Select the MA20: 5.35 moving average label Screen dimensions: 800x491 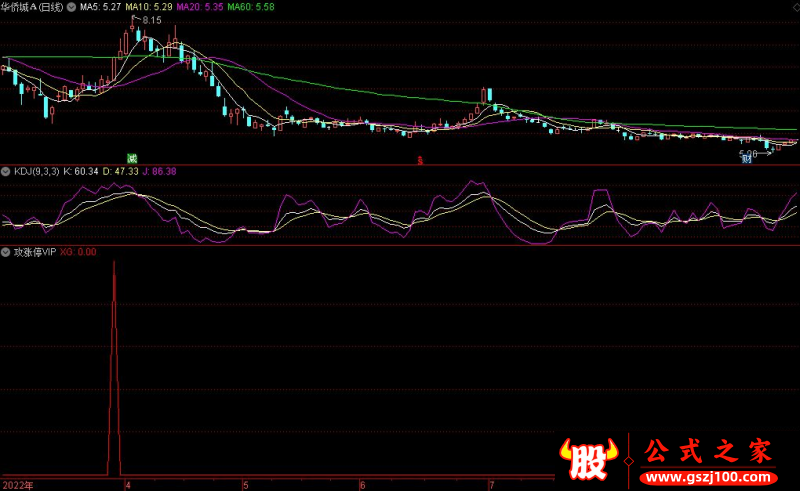199,7
